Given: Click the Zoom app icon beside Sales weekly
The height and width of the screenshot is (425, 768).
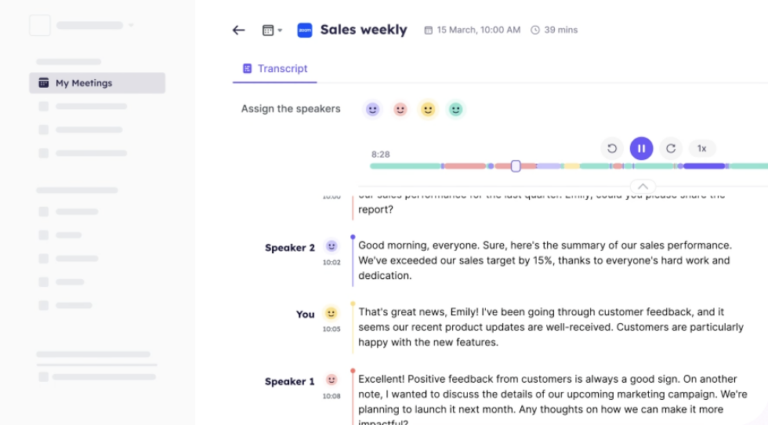Looking at the screenshot, I should click(x=305, y=30).
